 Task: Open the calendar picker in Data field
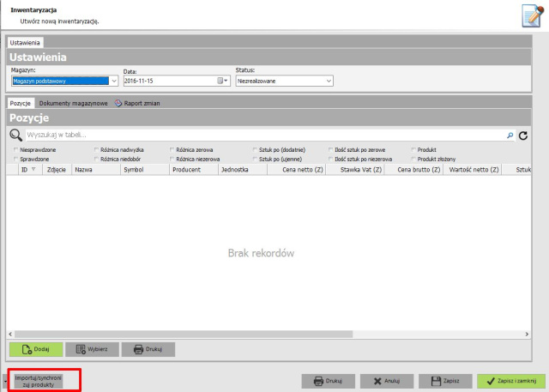[222, 81]
